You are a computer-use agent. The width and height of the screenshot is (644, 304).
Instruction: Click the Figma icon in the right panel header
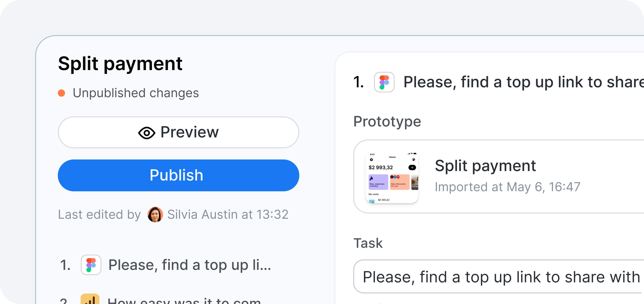384,82
